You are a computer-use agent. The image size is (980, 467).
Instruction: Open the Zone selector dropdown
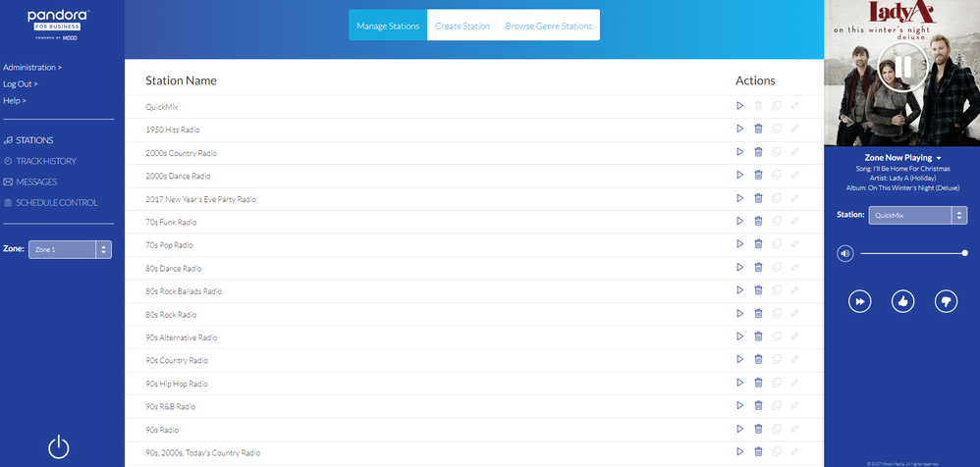coord(70,249)
